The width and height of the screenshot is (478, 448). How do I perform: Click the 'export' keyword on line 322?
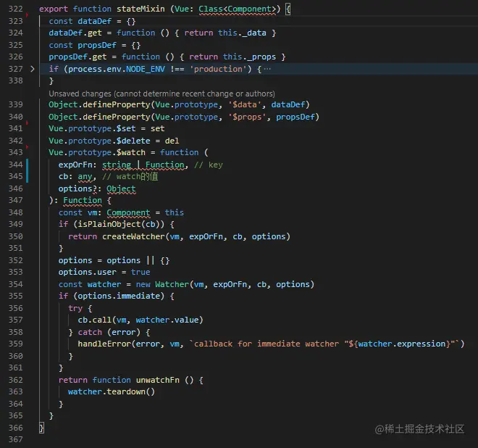(54, 9)
